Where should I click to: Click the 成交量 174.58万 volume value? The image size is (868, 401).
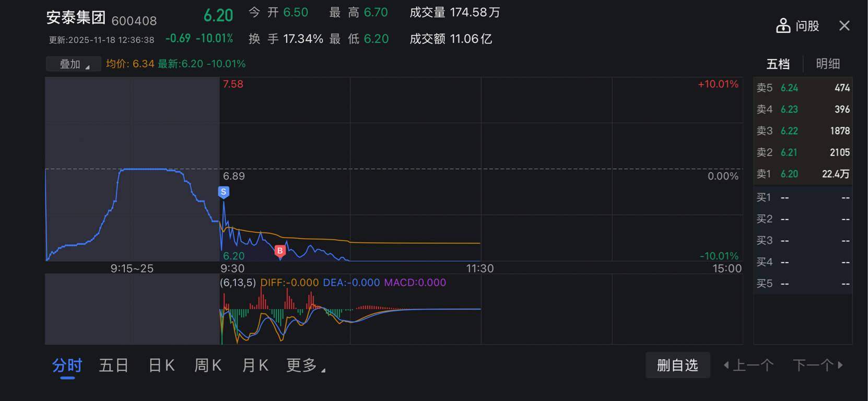pyautogui.click(x=455, y=13)
